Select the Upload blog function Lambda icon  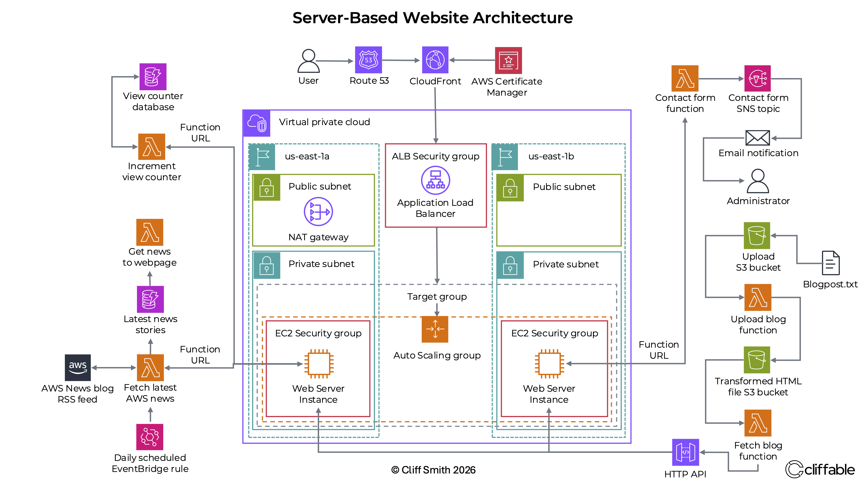pos(758,297)
